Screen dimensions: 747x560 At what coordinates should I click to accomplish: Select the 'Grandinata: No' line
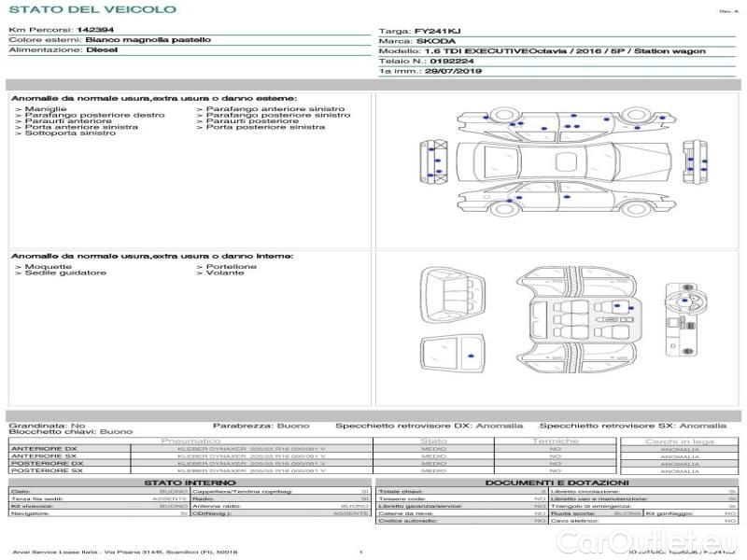tap(48, 426)
